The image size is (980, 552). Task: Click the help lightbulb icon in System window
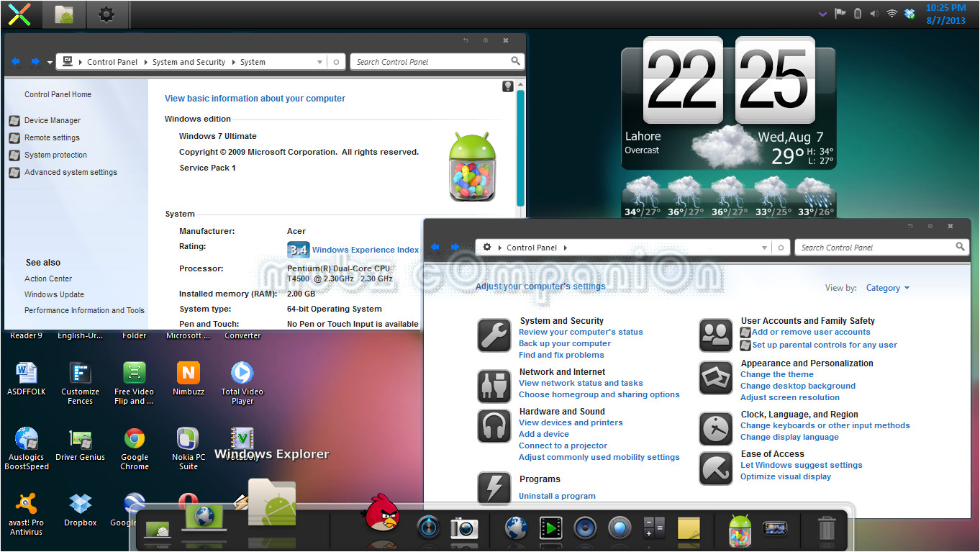click(508, 86)
